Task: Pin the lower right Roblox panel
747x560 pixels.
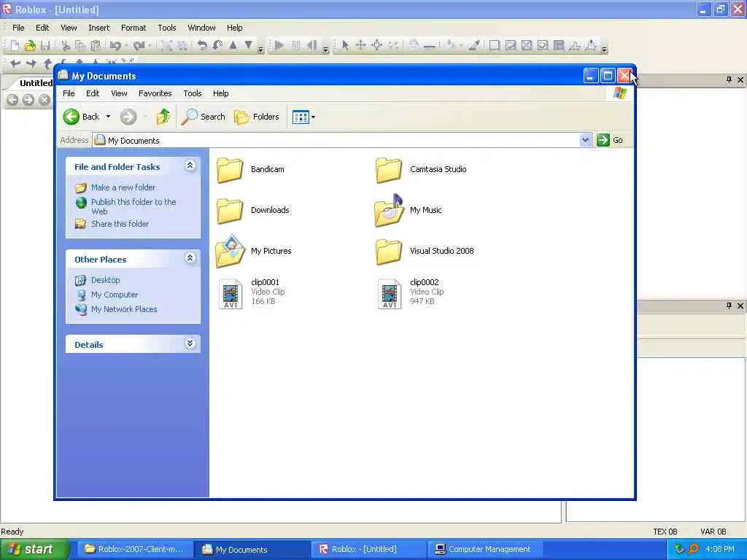Action: [x=729, y=306]
